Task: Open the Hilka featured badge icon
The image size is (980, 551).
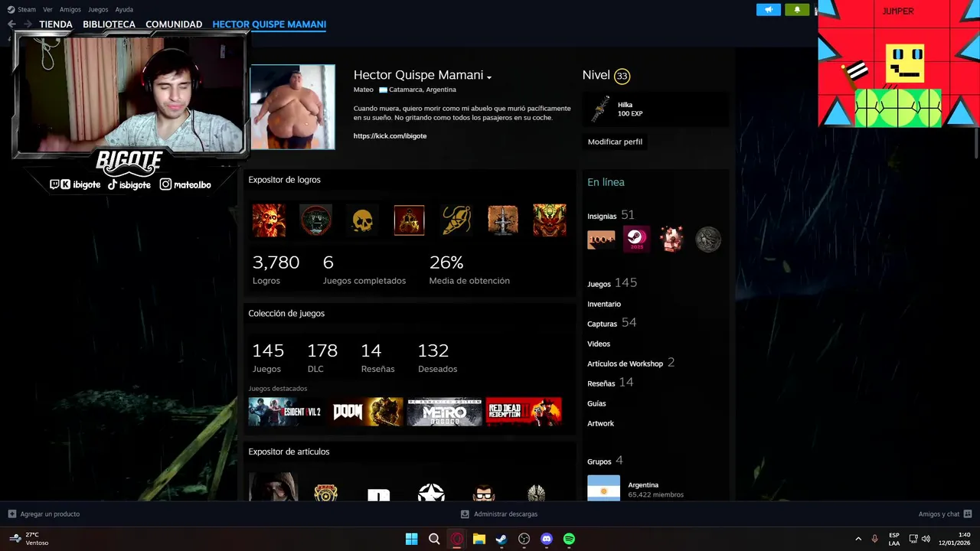Action: point(600,109)
